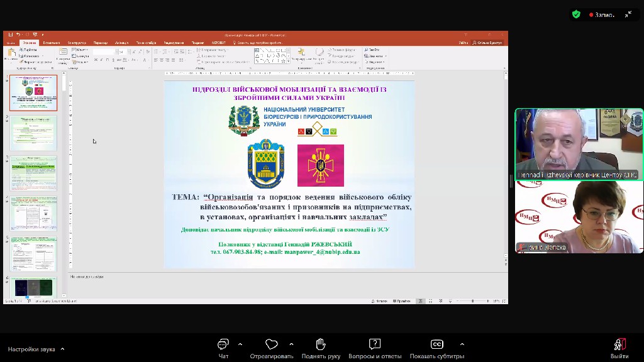
Task: Open the Zoom Chat panel
Action: click(x=223, y=349)
